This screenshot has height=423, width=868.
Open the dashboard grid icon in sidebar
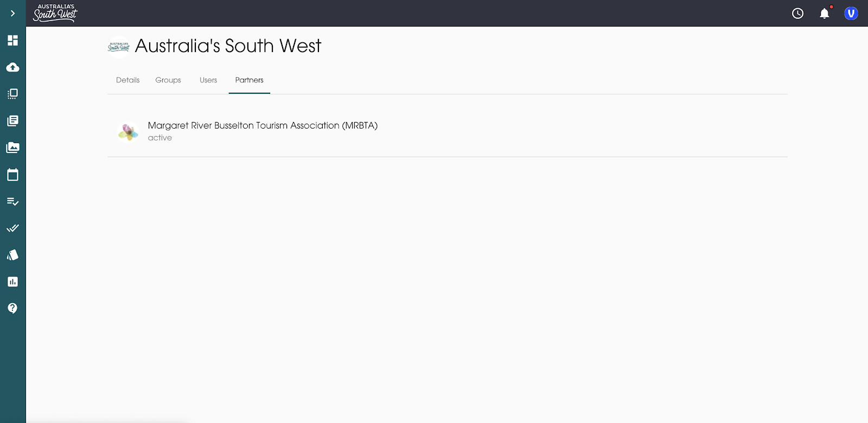coord(12,40)
